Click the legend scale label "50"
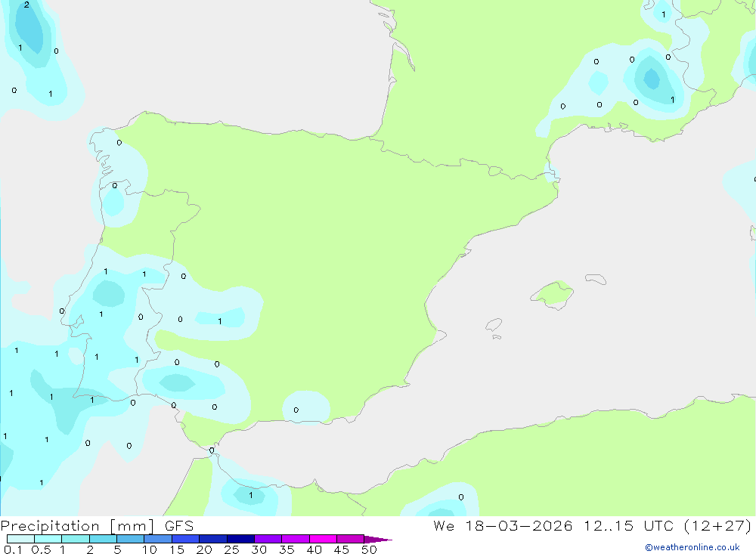The image size is (756, 554). click(370, 549)
